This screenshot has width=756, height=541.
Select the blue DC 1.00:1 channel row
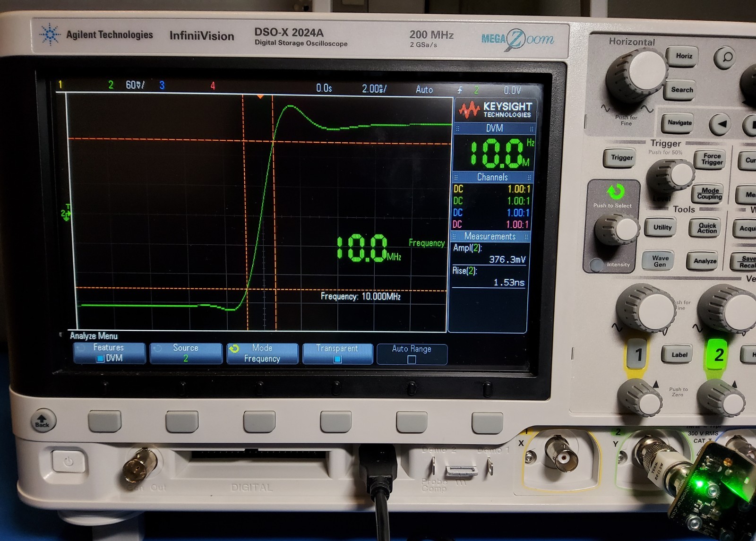coord(491,213)
